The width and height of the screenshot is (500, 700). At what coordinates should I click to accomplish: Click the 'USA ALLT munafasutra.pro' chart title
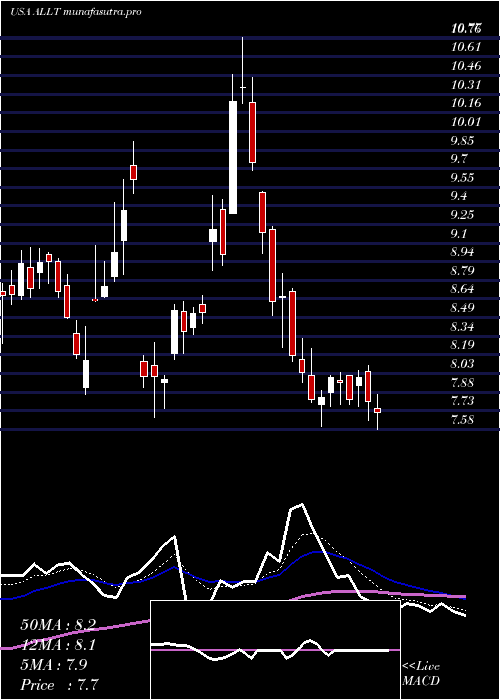tap(76, 12)
